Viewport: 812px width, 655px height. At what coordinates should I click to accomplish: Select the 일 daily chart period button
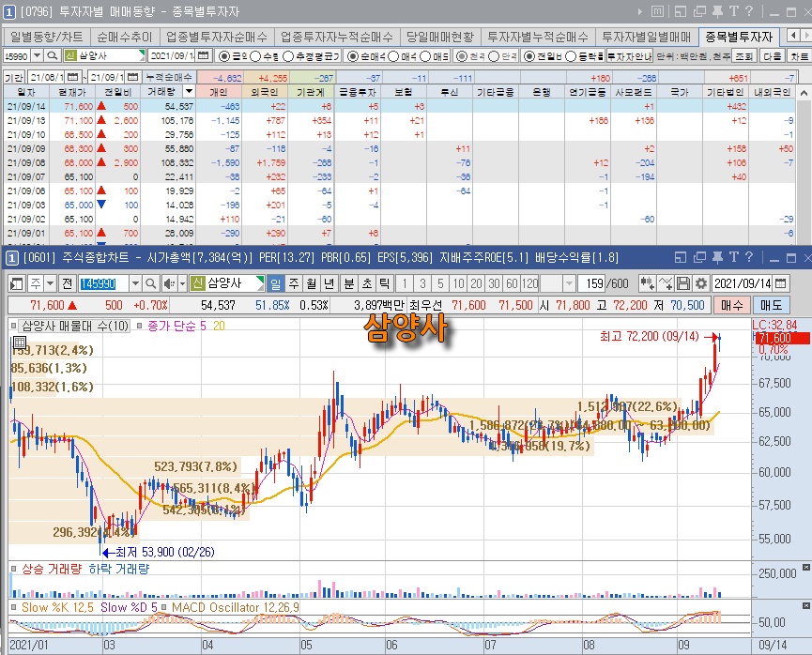pos(275,283)
